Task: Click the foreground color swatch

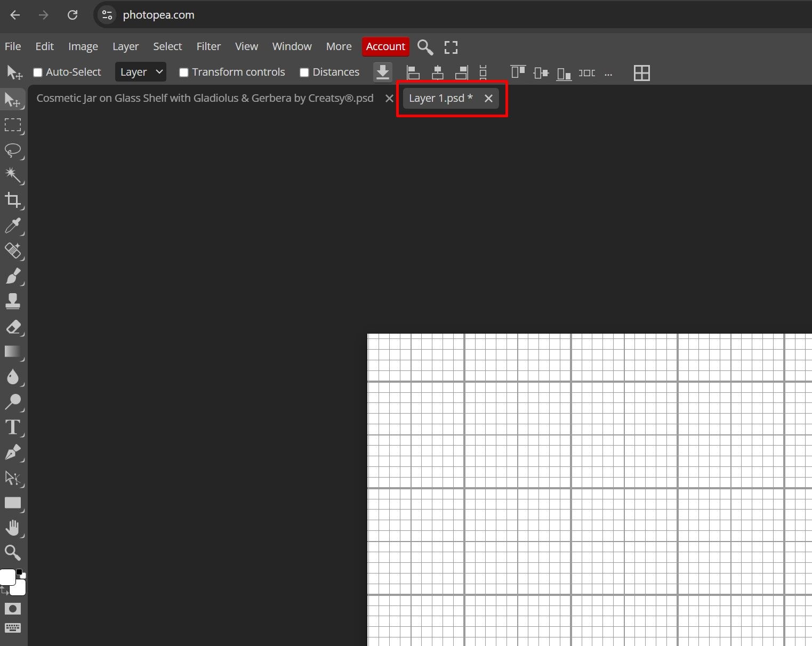Action: pos(7,577)
